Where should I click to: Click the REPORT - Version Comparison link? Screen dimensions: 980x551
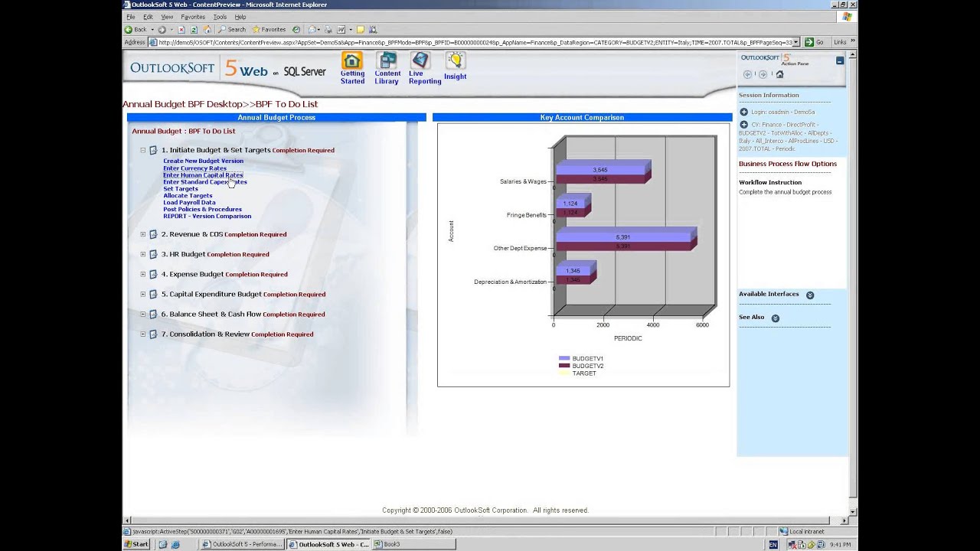[x=207, y=216]
